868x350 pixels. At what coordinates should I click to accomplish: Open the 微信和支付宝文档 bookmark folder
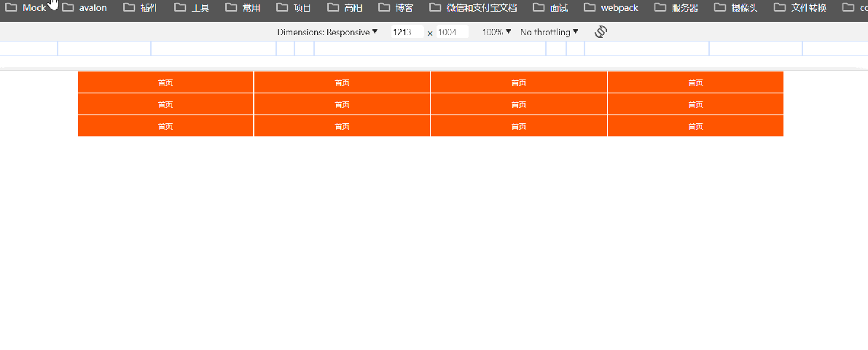point(474,8)
